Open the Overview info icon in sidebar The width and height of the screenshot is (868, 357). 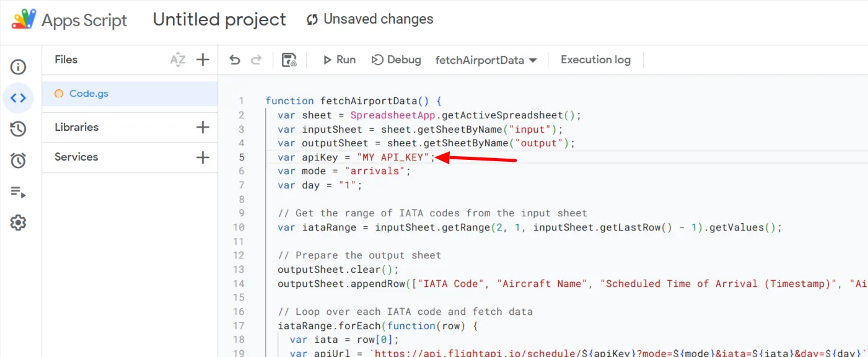18,67
